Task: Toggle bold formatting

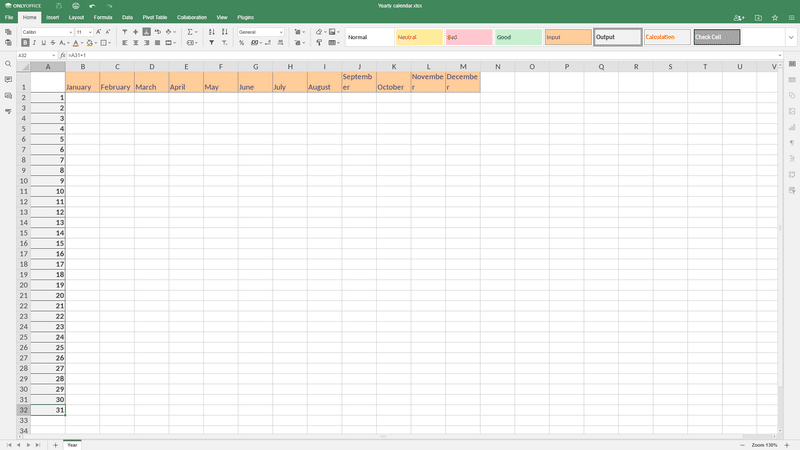Action: pos(25,43)
